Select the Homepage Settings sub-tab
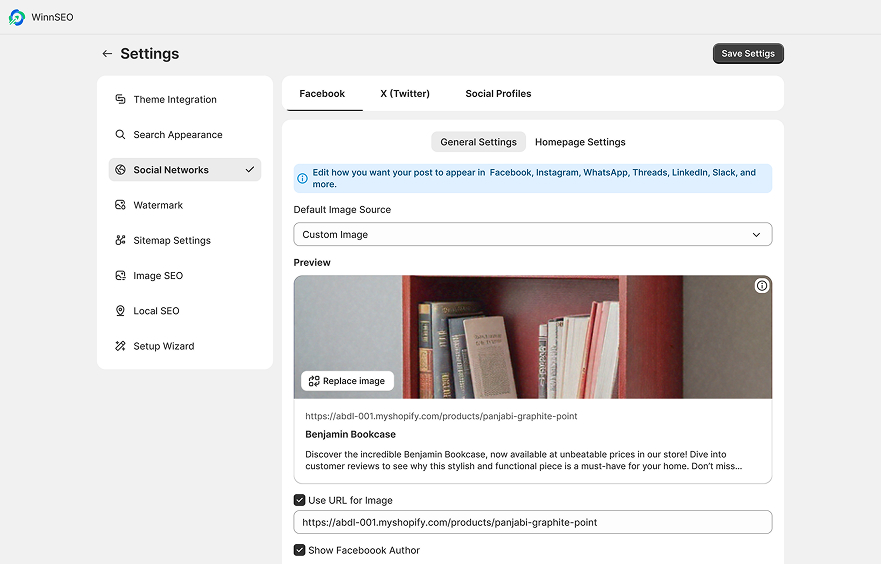Image resolution: width=881 pixels, height=564 pixels. coord(580,142)
